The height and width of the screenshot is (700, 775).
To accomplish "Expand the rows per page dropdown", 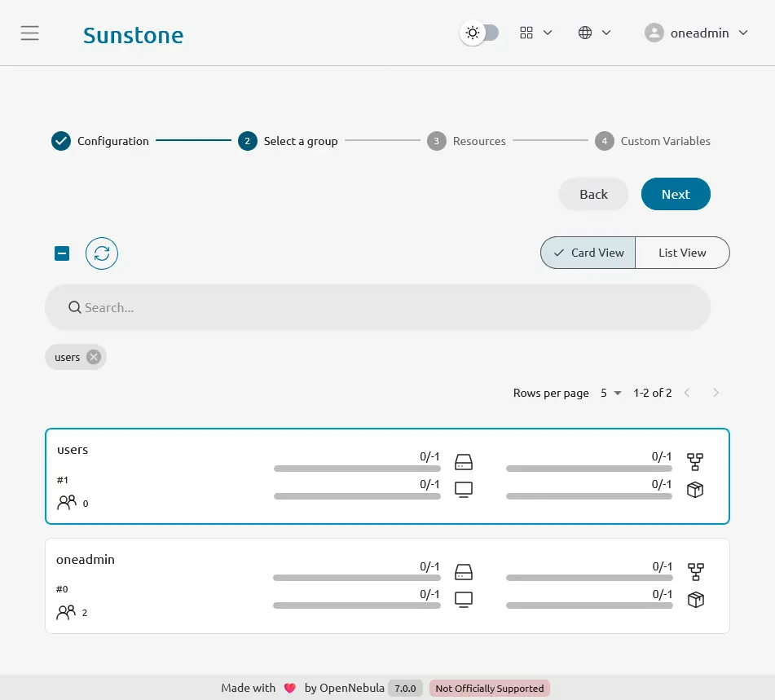I will 611,393.
